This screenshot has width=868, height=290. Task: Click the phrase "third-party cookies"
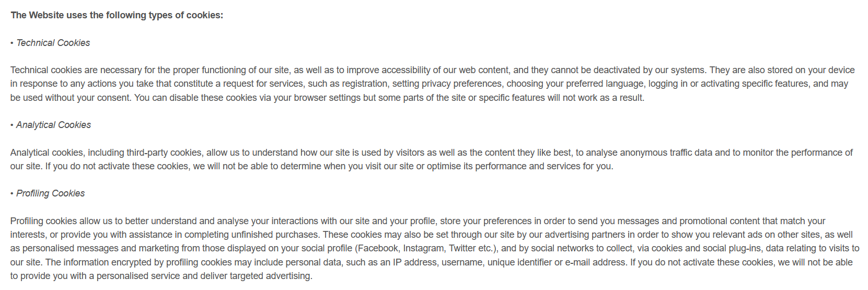[x=164, y=153]
